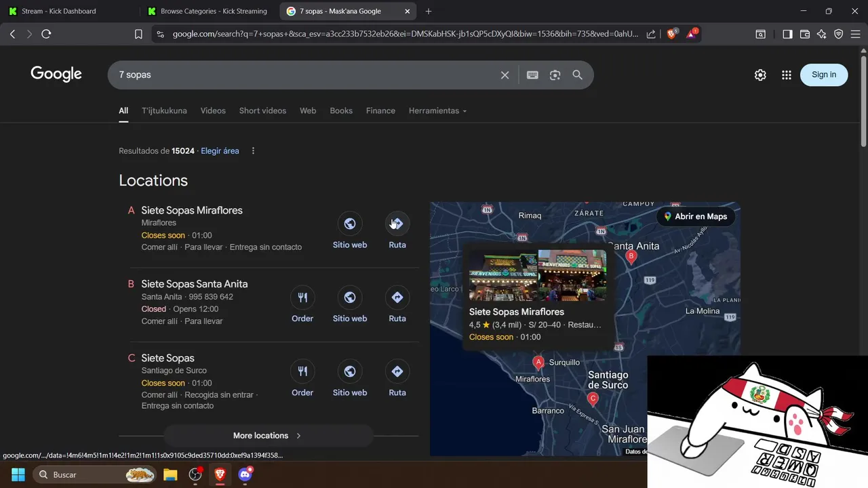The width and height of the screenshot is (868, 488).
Task: Open the Brave Rewards triangle icon
Action: 692,34
